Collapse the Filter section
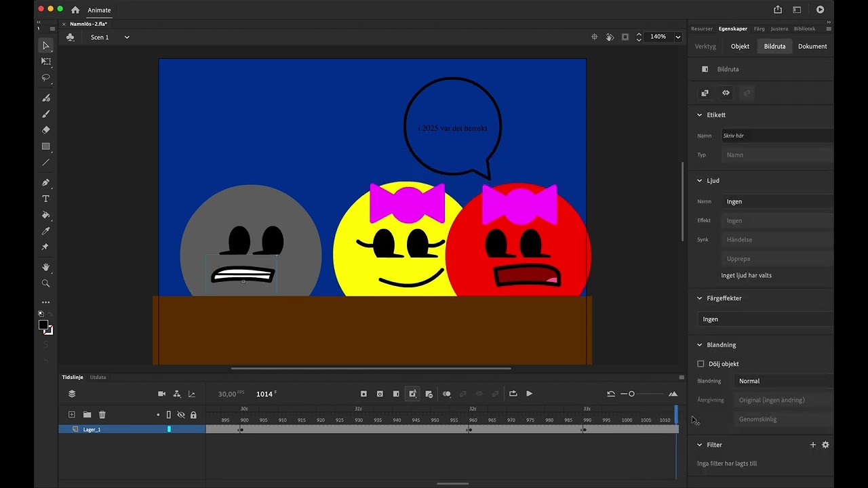 700,445
